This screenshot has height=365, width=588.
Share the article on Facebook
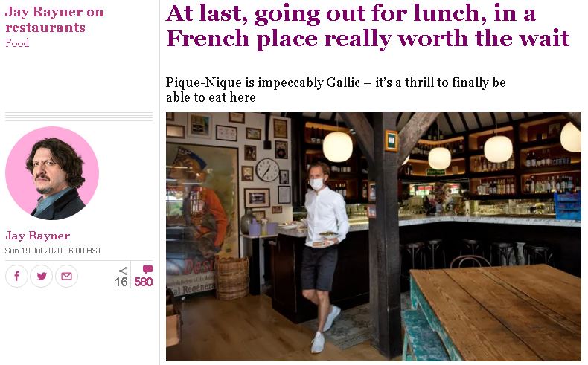(x=16, y=276)
